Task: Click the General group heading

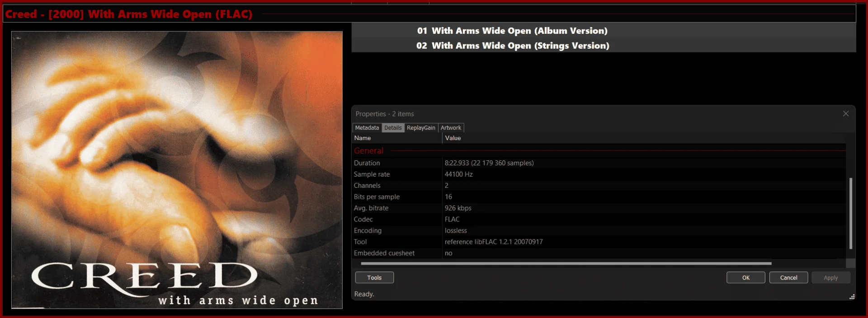Action: point(368,151)
